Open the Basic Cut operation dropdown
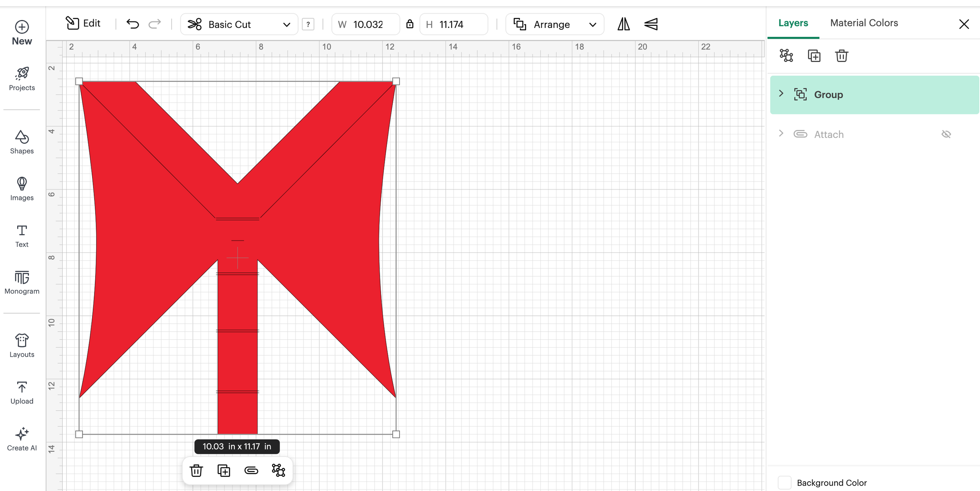Screen dimensions: 980x491 point(239,24)
